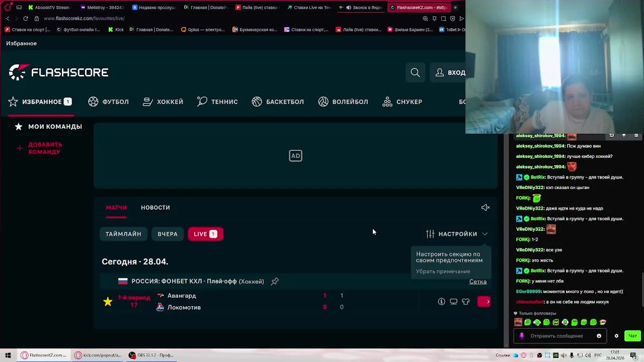This screenshot has width=644, height=362.
Task: Open the Kick bookmark
Action: click(116, 30)
